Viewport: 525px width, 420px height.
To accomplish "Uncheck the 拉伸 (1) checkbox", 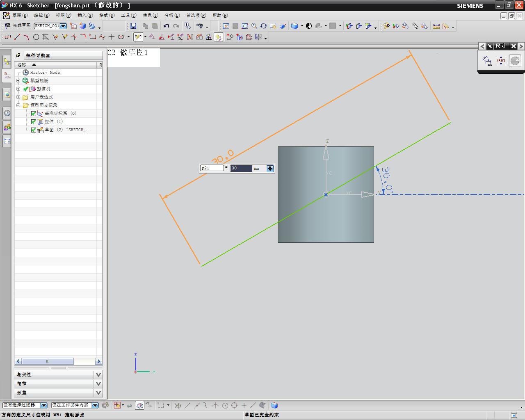I will coord(34,122).
